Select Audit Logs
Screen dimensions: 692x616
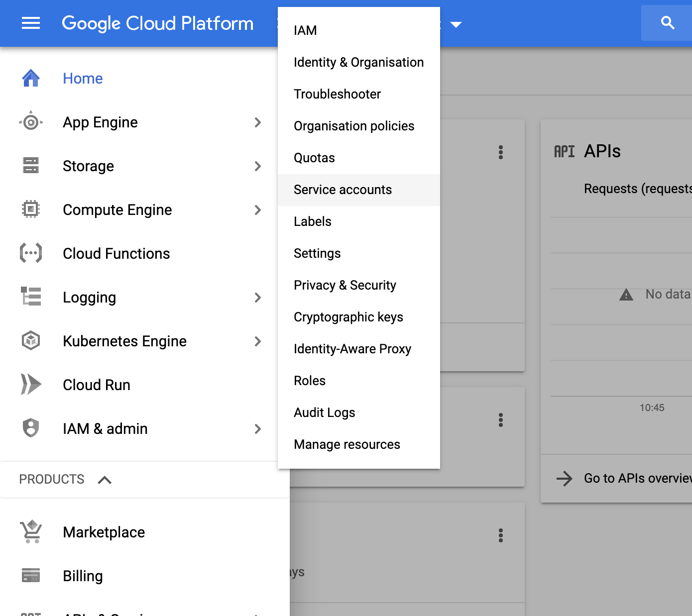coord(359,412)
